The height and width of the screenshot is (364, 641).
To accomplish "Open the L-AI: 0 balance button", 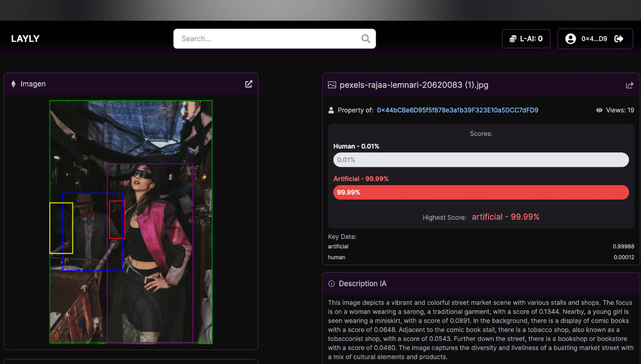I will (526, 39).
